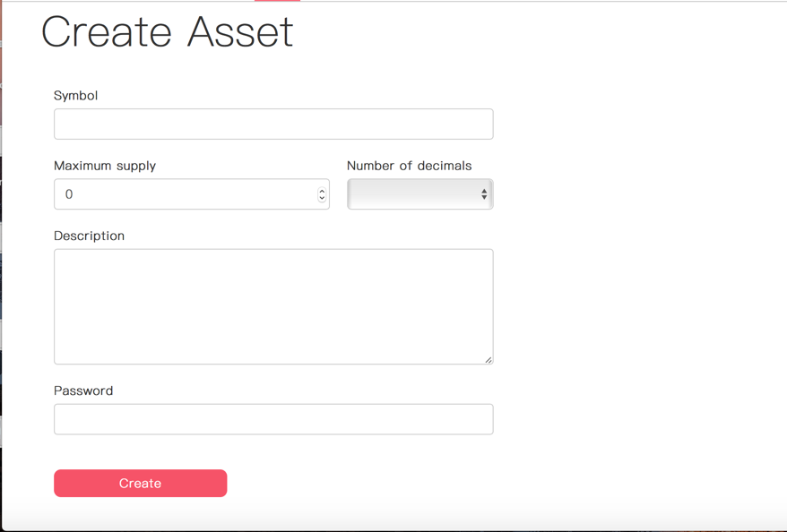
Task: Select the pink highlighted tab at top
Action: click(277, 1)
